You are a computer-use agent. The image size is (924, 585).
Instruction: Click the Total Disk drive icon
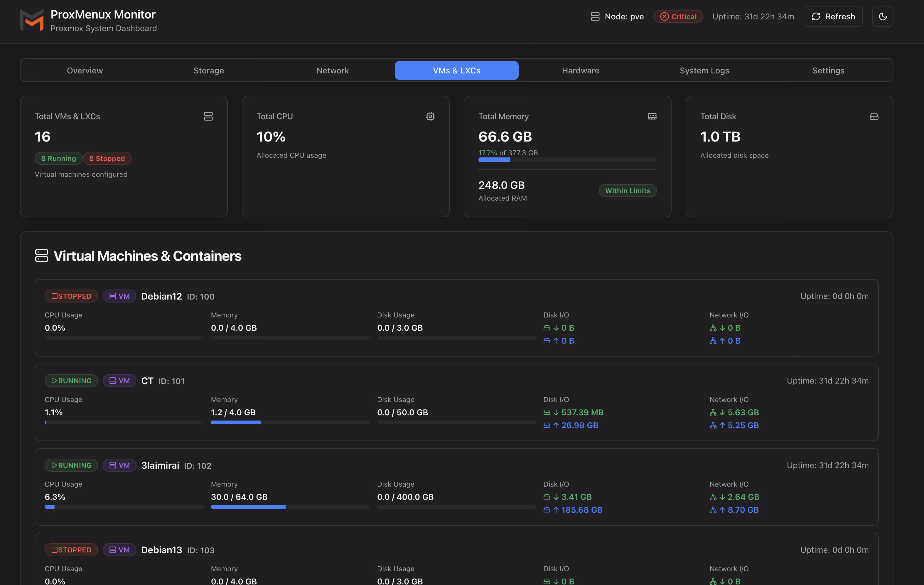coord(874,116)
